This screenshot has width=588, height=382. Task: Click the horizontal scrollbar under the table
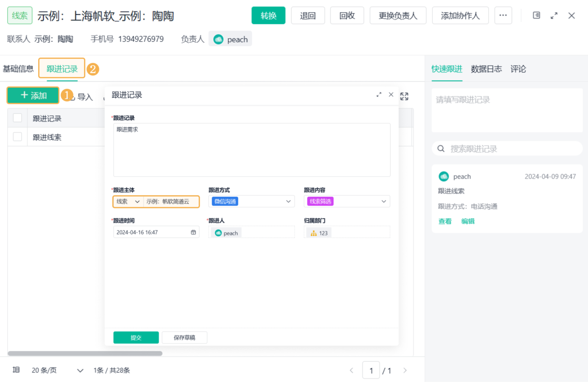85,353
